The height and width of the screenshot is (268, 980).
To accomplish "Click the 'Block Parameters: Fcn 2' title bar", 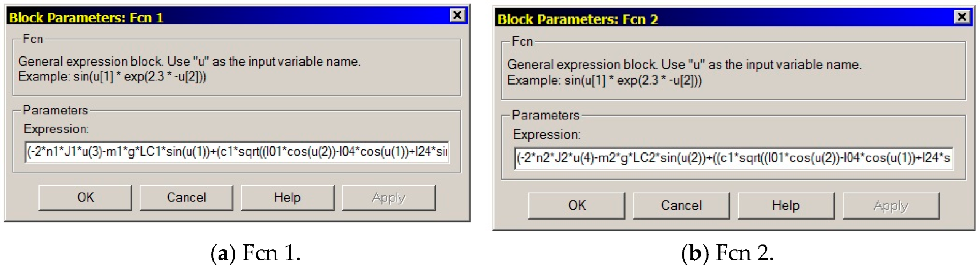I will pos(723,19).
